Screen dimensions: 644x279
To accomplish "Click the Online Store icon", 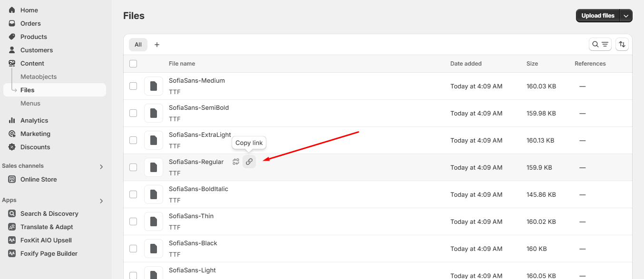I will pos(12,179).
